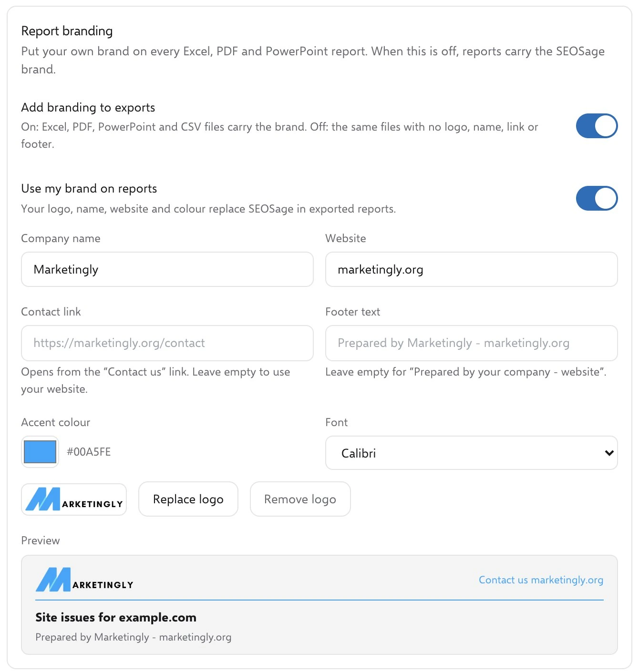Click the 'Contact link' field label
The width and height of the screenshot is (639, 672).
pos(51,312)
